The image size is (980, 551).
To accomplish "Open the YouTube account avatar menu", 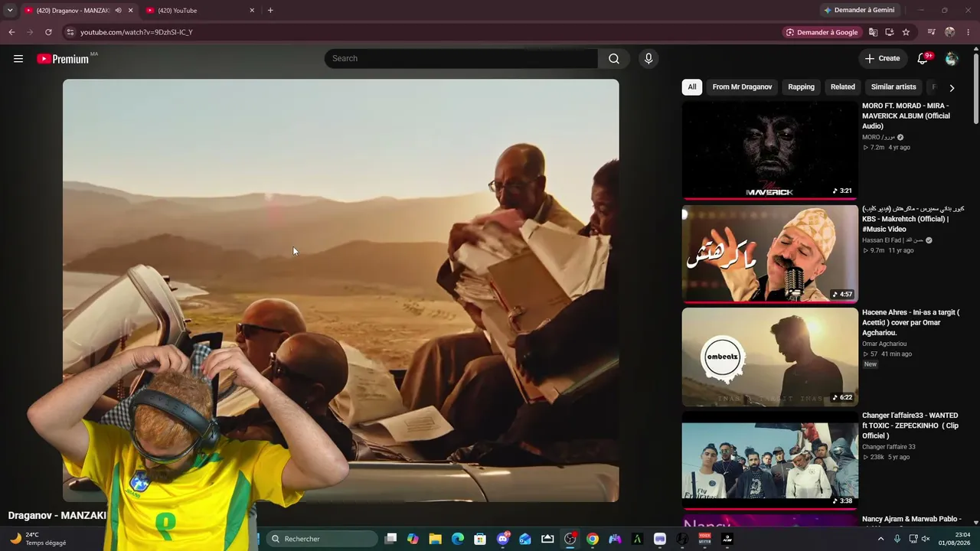I will click(x=952, y=59).
